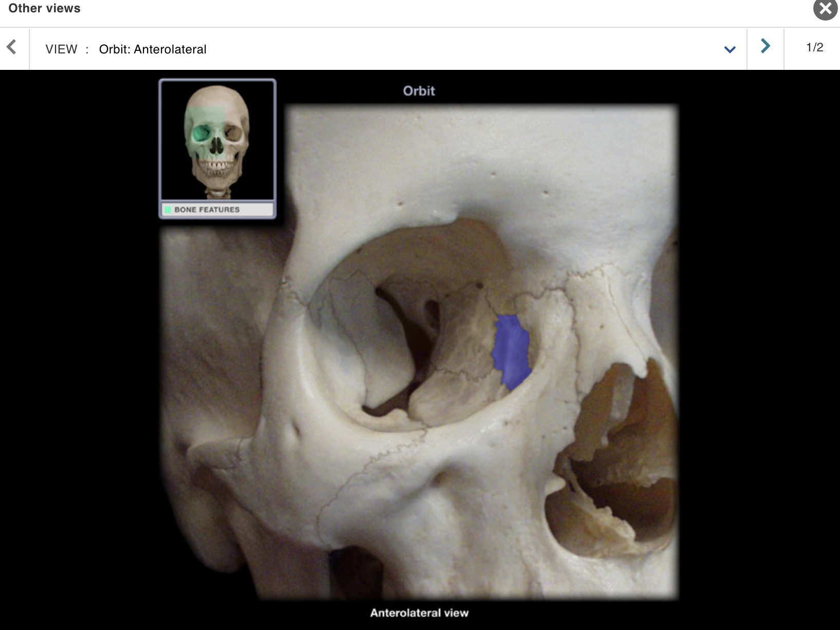Click the blue chevron beside the view name
840x630 pixels.
(729, 49)
